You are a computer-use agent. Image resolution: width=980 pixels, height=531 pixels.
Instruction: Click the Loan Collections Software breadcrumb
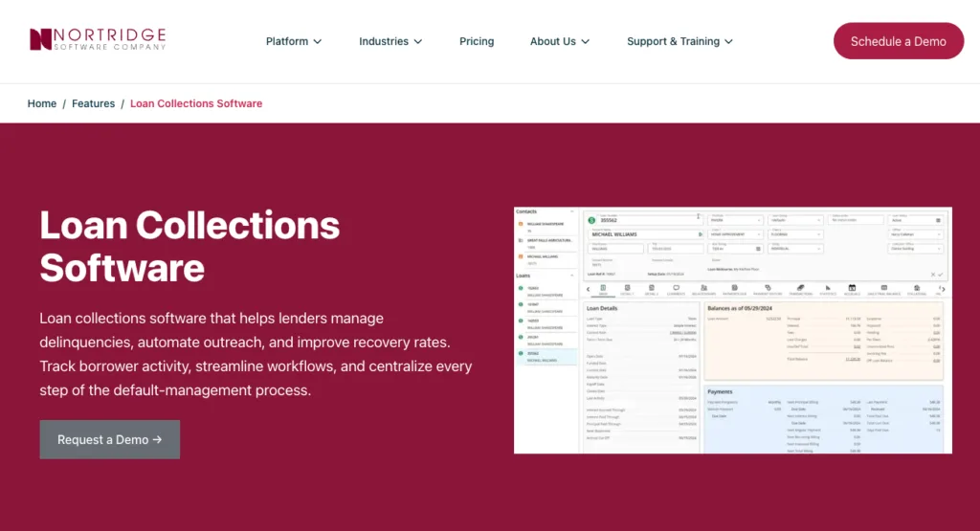click(196, 103)
